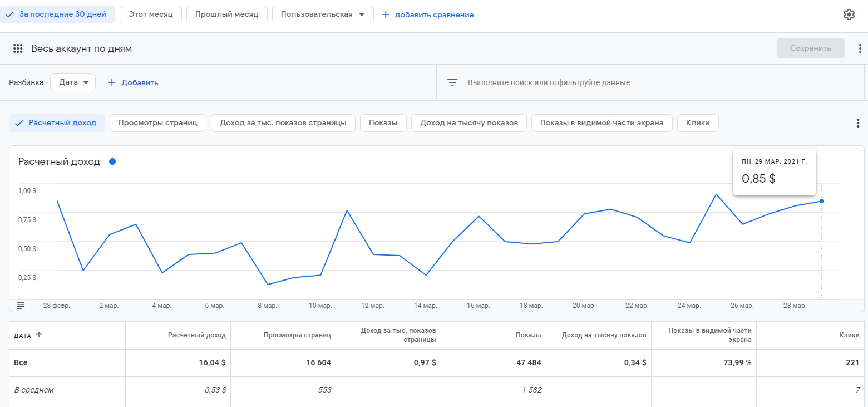
Task: Open report three-dot menu beside Сохранить
Action: coord(860,48)
